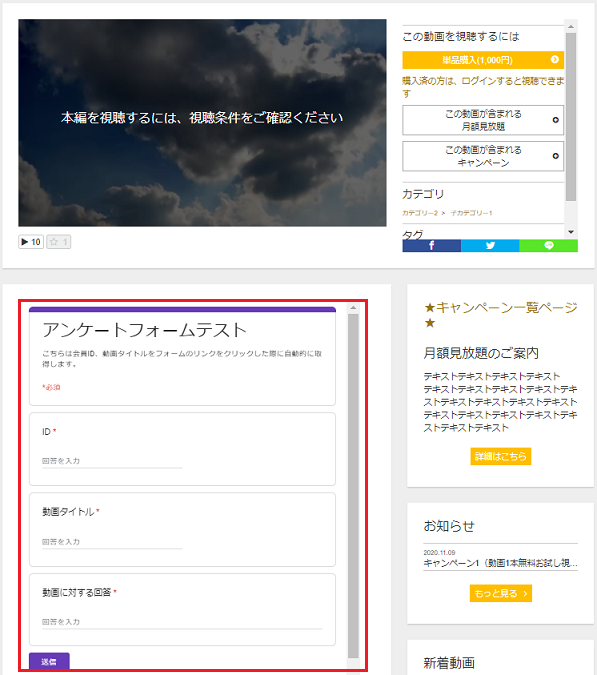The image size is (597, 675).
Task: Submit the survey with 送信 button
Action: click(49, 661)
